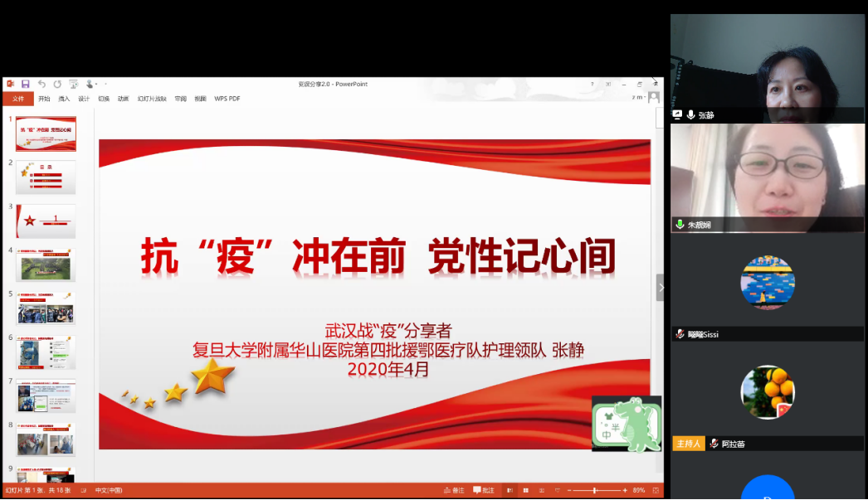Select slide 8 thumbnail

[46, 439]
